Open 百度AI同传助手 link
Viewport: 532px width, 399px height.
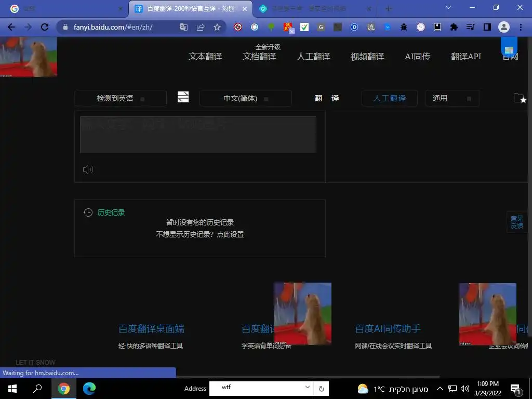(388, 329)
